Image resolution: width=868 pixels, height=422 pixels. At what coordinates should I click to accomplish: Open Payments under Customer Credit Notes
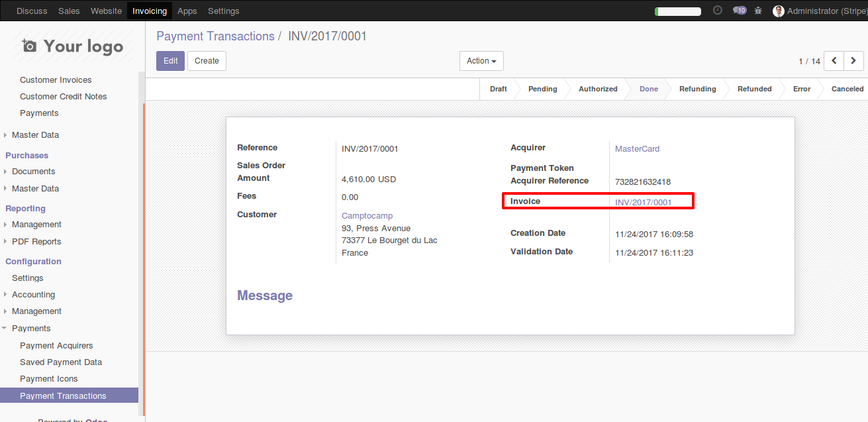39,113
